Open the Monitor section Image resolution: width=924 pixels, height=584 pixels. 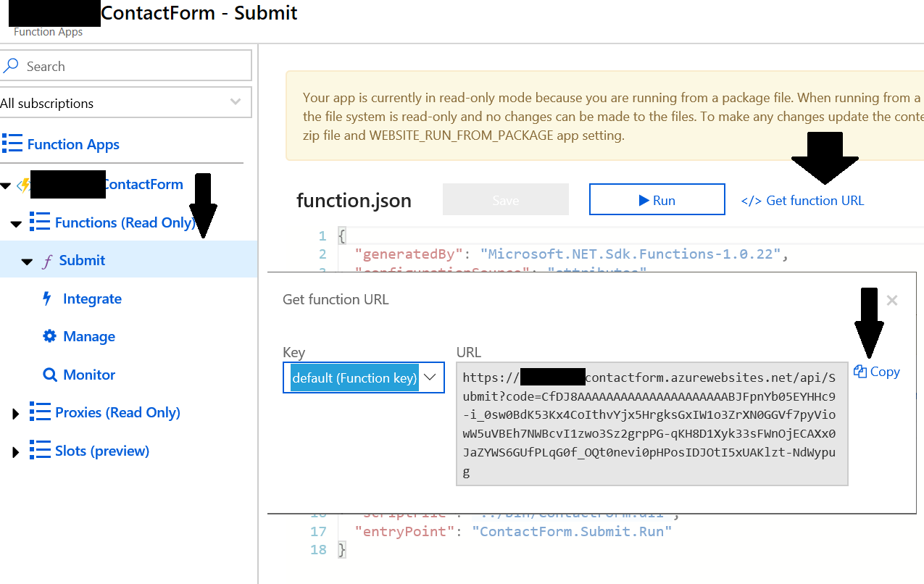[x=89, y=375]
